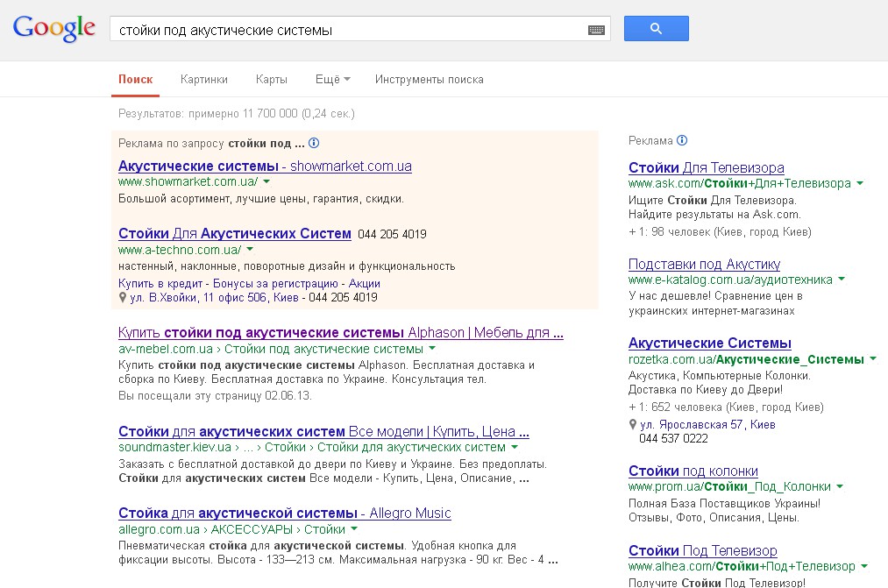Open 'Подставки под Акустику' ad
The width and height of the screenshot is (888, 588).
(x=705, y=264)
